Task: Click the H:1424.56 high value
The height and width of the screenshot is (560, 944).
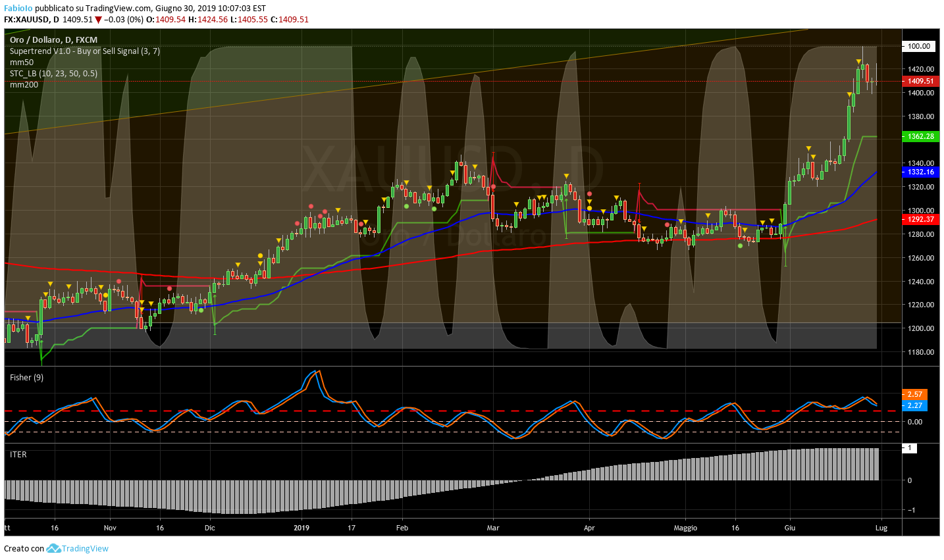Action: tap(208, 20)
